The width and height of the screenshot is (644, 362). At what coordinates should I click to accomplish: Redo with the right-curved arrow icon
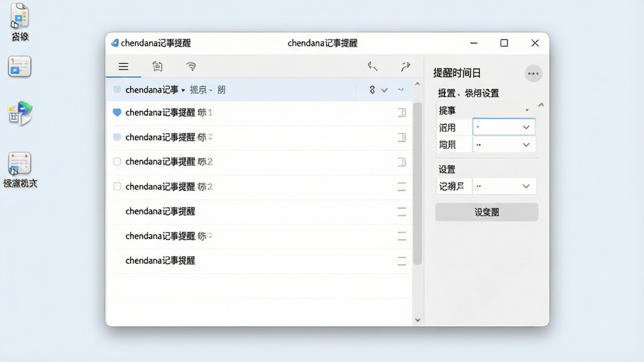406,67
